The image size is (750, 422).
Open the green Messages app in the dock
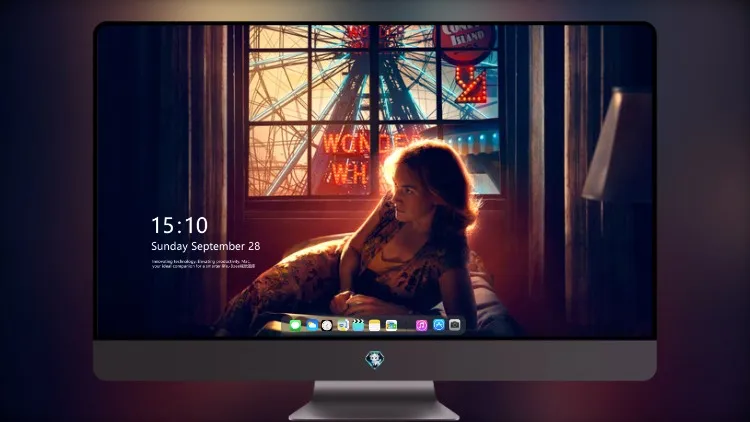point(295,325)
